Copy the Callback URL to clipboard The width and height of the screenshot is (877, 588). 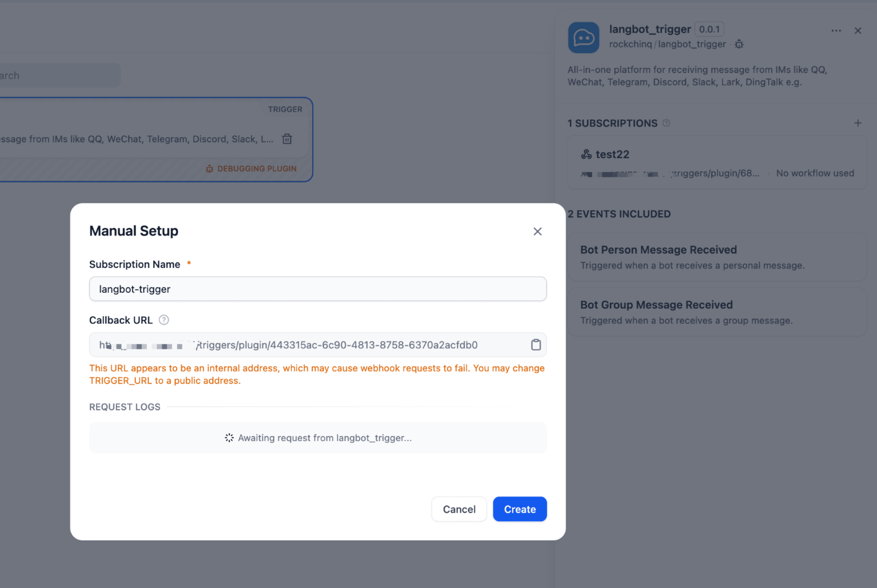pos(536,344)
